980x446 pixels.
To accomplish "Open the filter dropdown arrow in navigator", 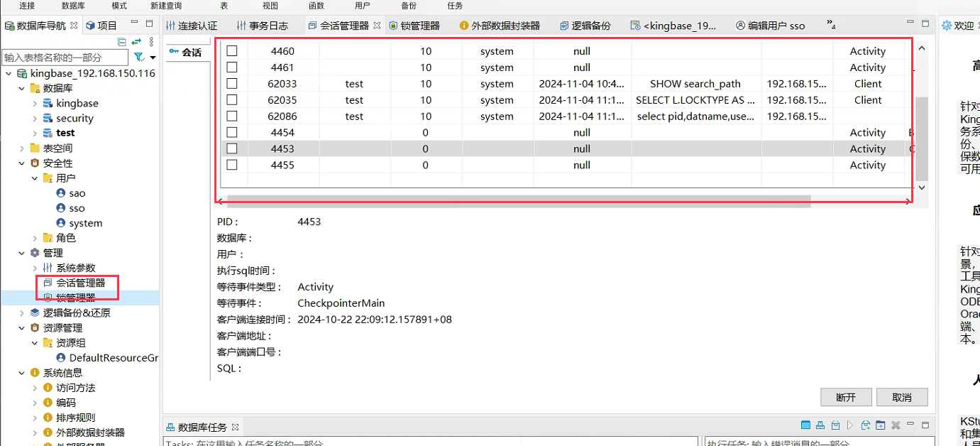I will point(153,58).
